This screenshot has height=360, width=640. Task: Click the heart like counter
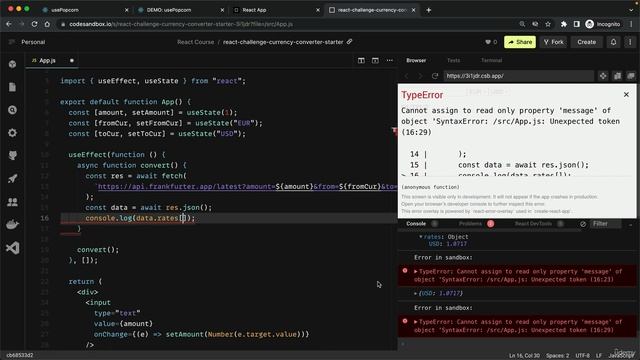pyautogui.click(x=491, y=42)
